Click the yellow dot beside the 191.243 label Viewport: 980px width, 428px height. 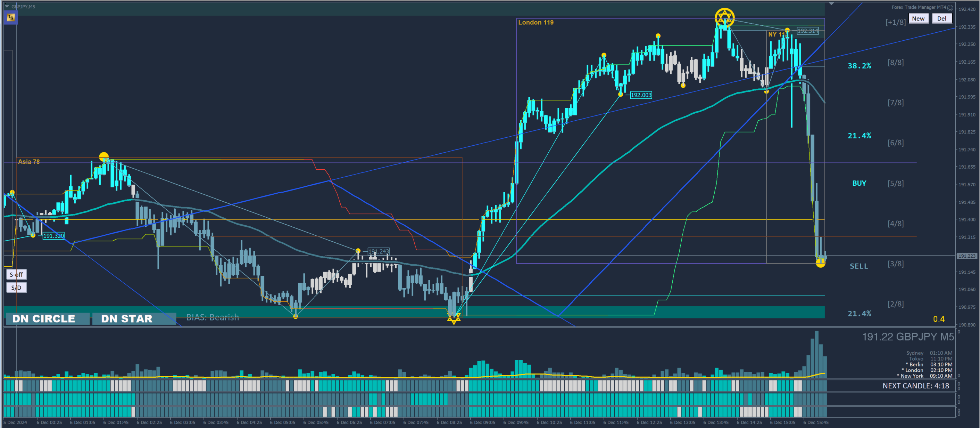pyautogui.click(x=358, y=251)
